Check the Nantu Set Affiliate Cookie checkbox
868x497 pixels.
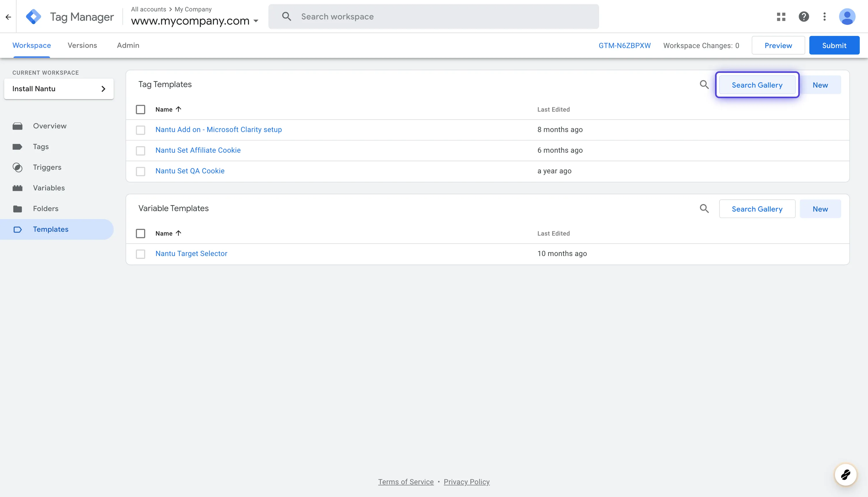click(140, 150)
